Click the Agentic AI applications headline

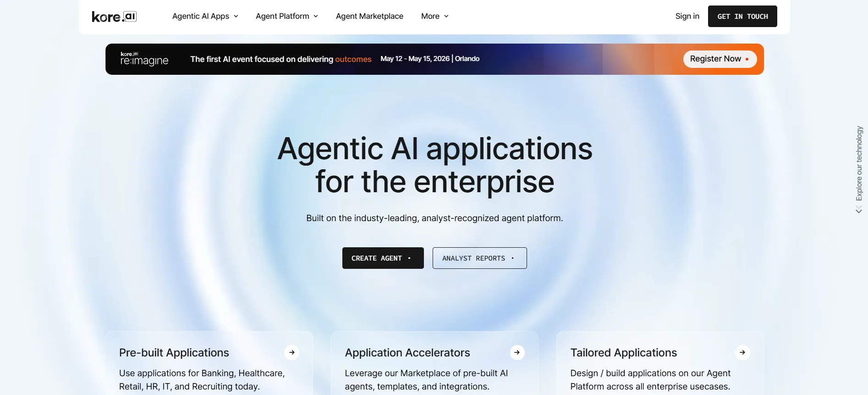(x=434, y=165)
